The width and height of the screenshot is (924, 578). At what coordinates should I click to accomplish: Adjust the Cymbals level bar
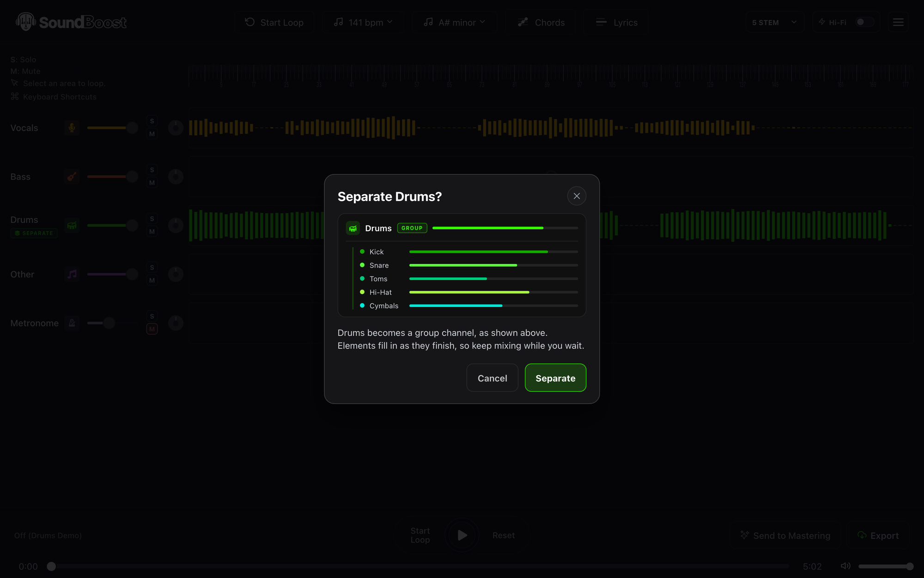493,306
